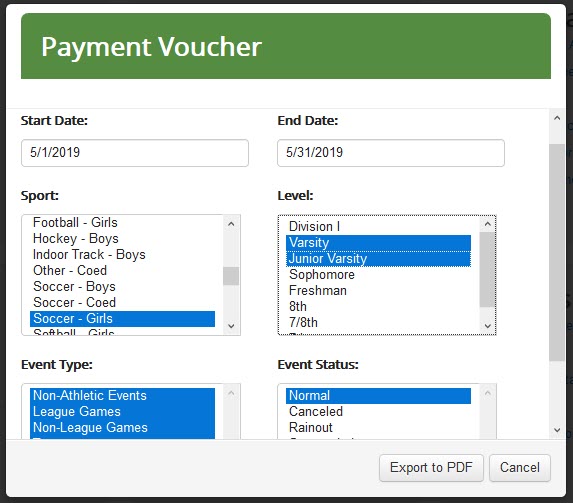The width and height of the screenshot is (573, 503).
Task: Click the Sport list scrollbar thumb
Action: point(231,276)
